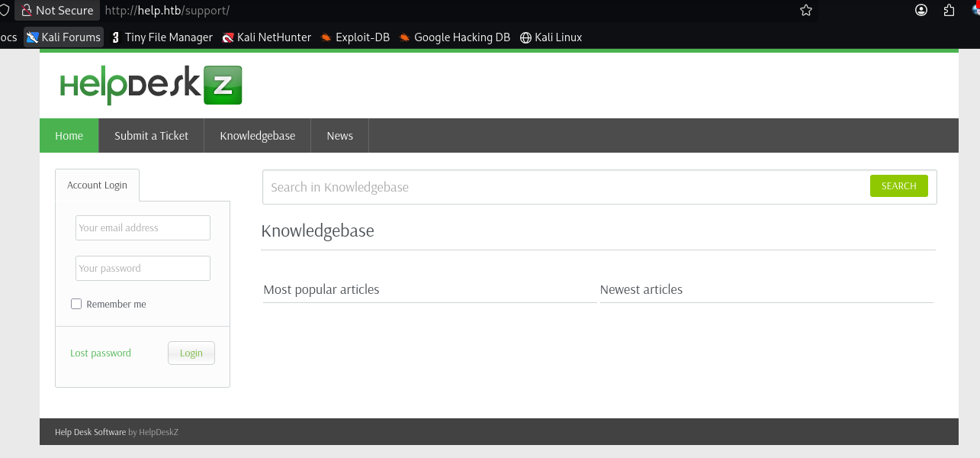Open the Firefox account icon
This screenshot has height=458, width=980.
coord(921,11)
